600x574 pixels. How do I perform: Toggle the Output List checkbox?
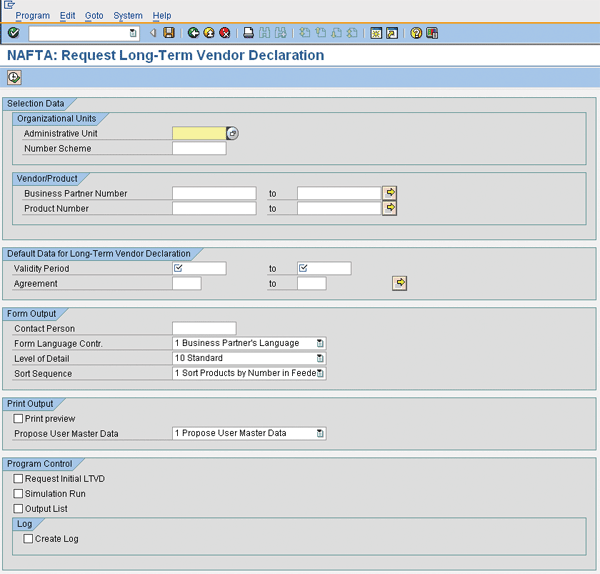18,509
